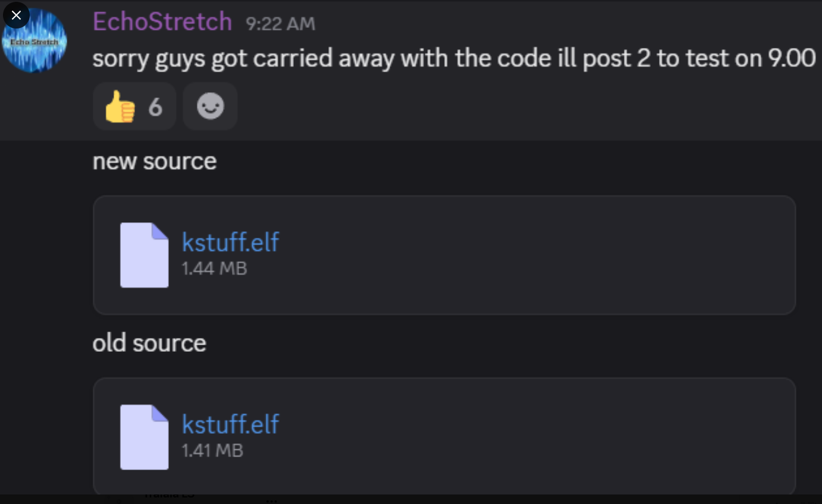The width and height of the screenshot is (822, 504).
Task: Open the EchoStretch username profile
Action: point(162,22)
